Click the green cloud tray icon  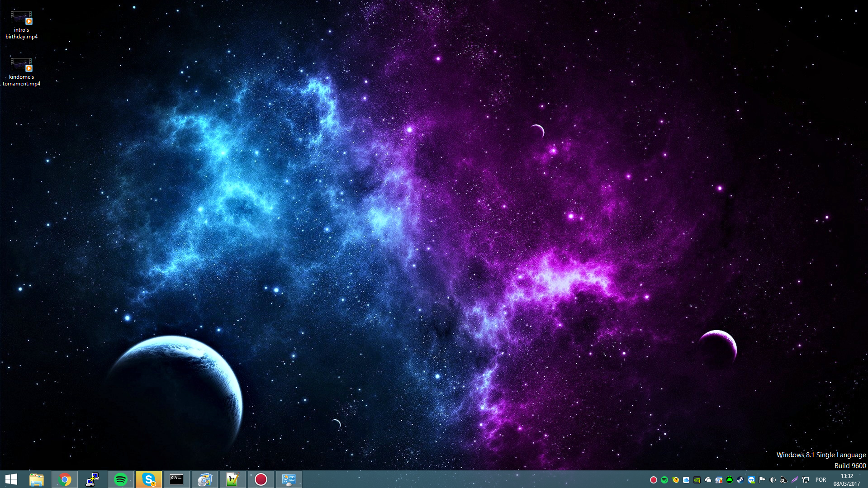point(730,480)
